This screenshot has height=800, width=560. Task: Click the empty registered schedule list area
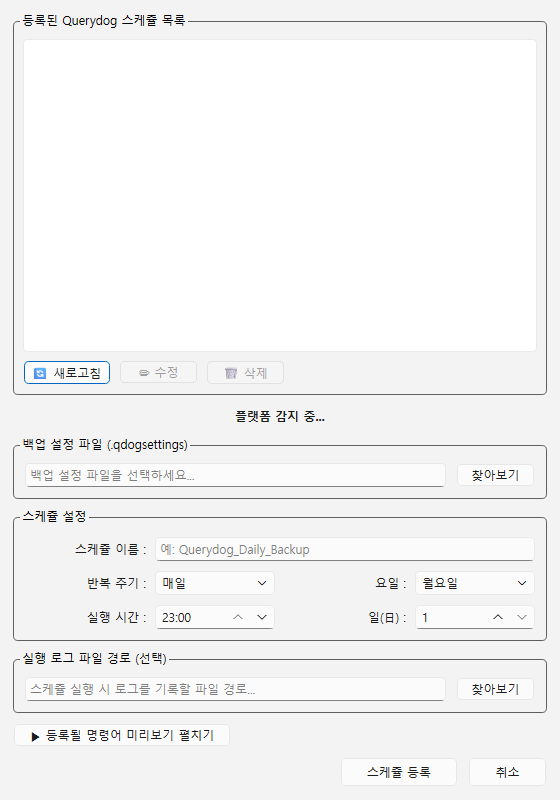280,195
